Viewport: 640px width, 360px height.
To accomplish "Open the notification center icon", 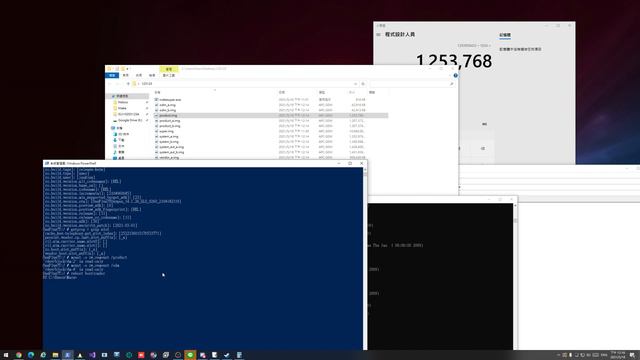I will tap(632, 355).
